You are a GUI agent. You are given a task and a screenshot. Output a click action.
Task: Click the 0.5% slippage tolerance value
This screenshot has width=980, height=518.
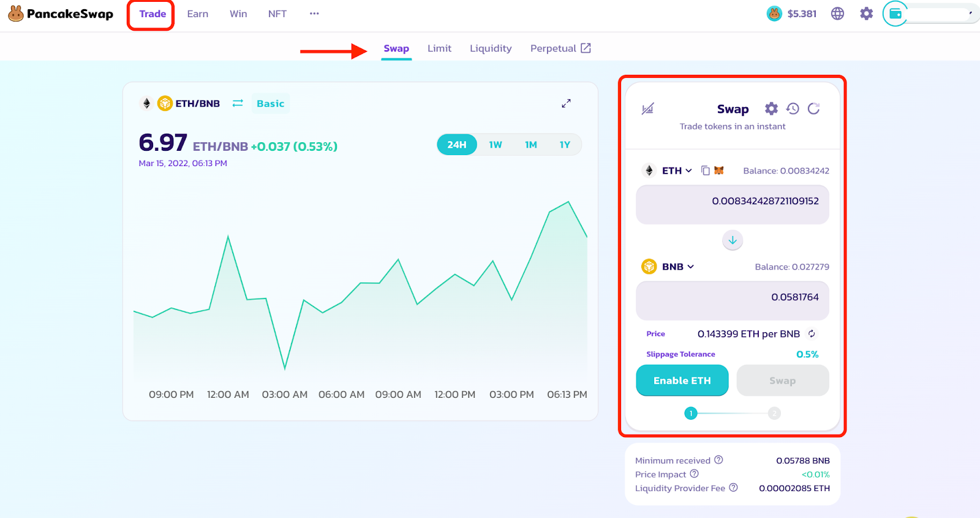point(807,354)
